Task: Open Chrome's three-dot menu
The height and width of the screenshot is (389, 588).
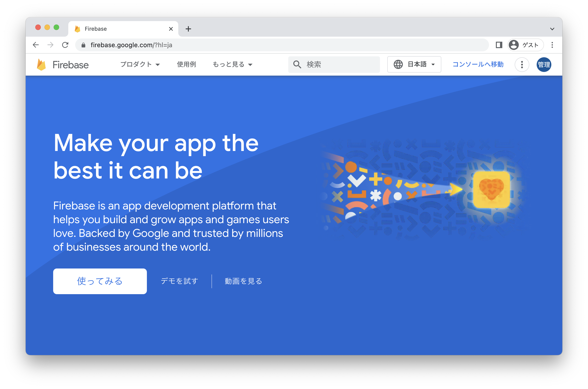Action: (552, 45)
